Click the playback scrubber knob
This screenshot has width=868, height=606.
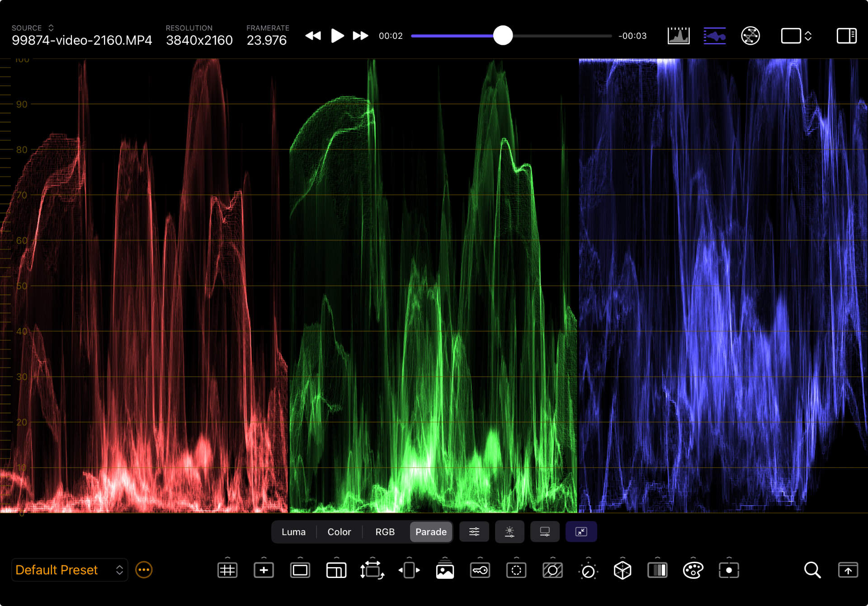503,36
